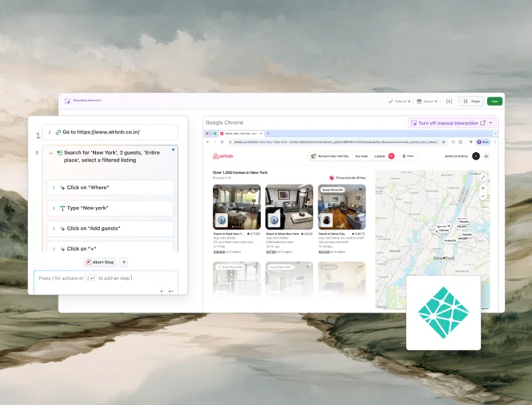Expand the 'Go to https://www.airbnb.co.in/' step
This screenshot has width=532, height=405.
click(x=49, y=132)
